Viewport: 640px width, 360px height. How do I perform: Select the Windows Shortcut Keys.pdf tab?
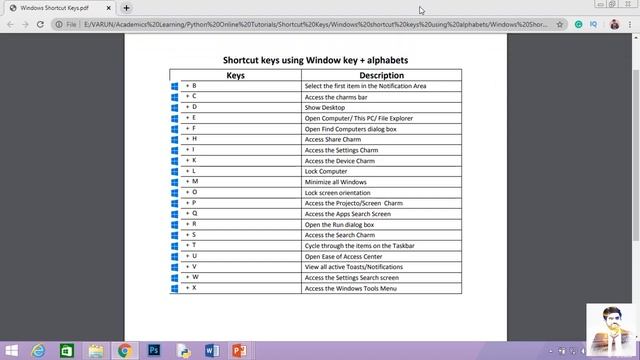(60, 8)
